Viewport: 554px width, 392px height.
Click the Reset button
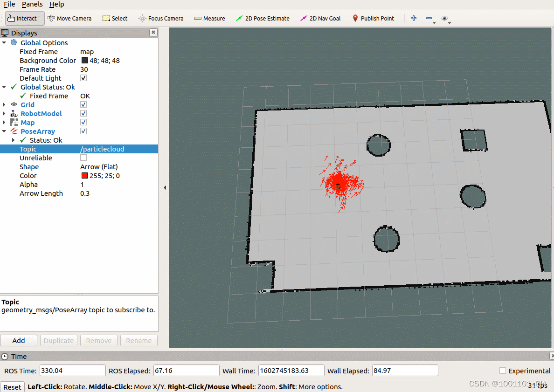(x=13, y=387)
